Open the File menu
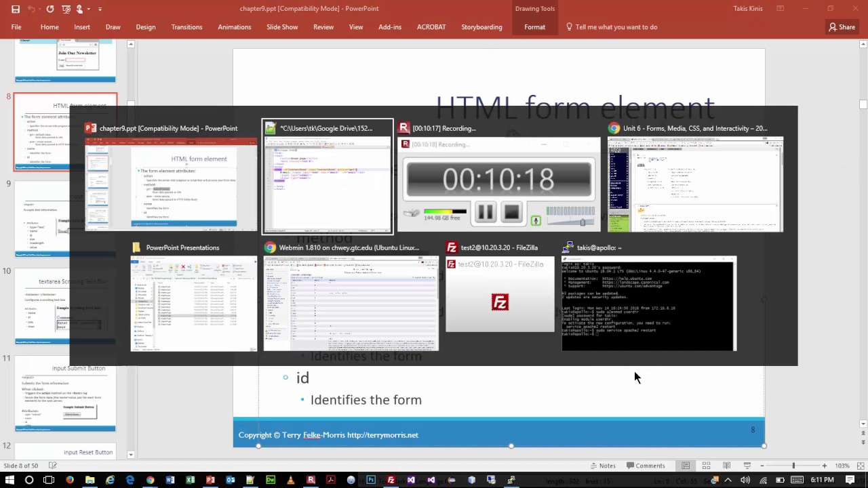 coord(16,27)
